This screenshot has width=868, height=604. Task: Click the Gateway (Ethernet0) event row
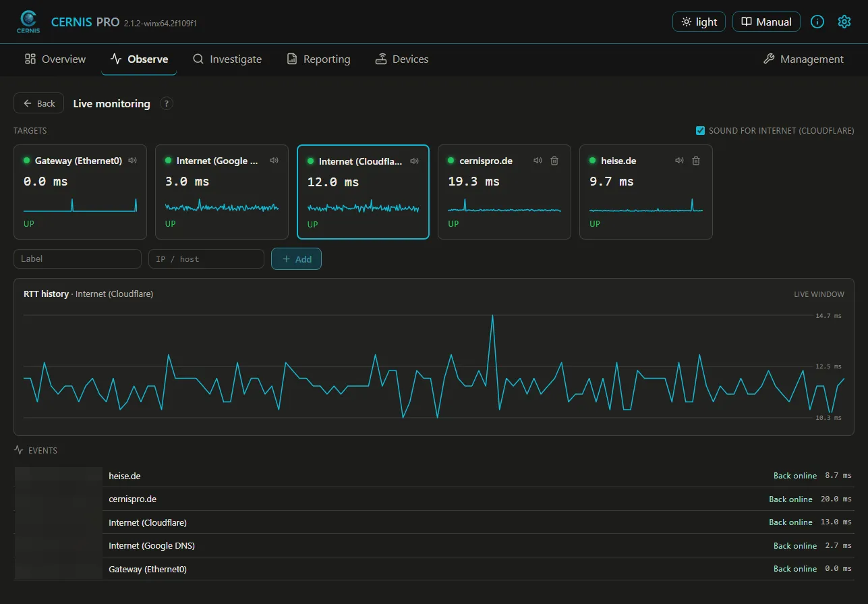434,569
